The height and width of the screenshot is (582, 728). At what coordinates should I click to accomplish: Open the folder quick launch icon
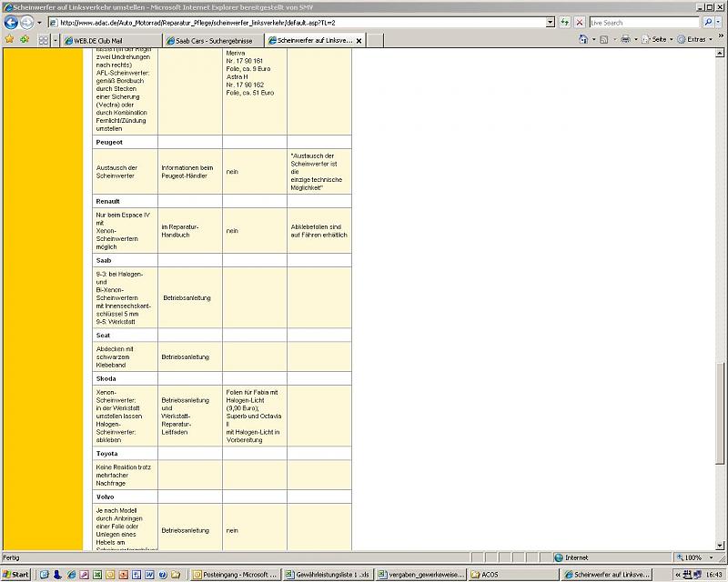pos(176,575)
